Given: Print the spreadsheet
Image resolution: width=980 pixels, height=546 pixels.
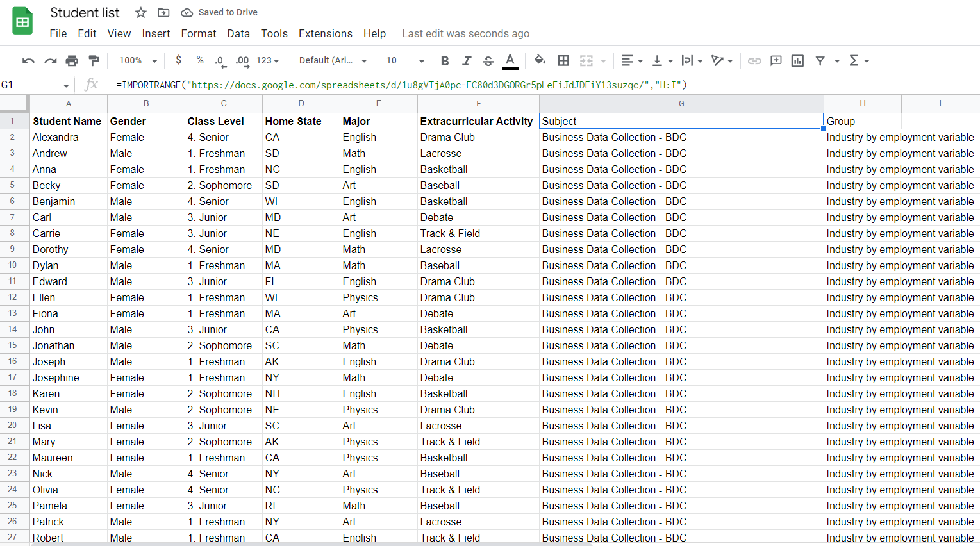Looking at the screenshot, I should 71,60.
